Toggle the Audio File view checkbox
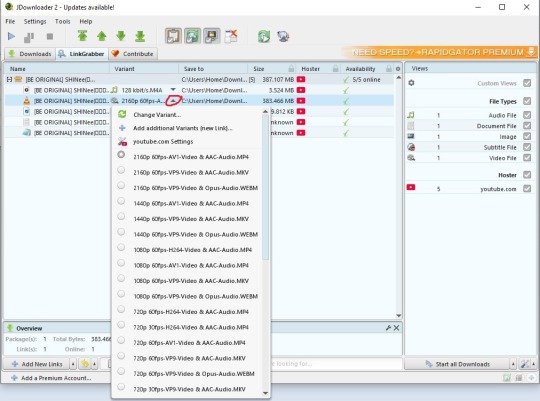The width and height of the screenshot is (540, 401). [x=527, y=115]
